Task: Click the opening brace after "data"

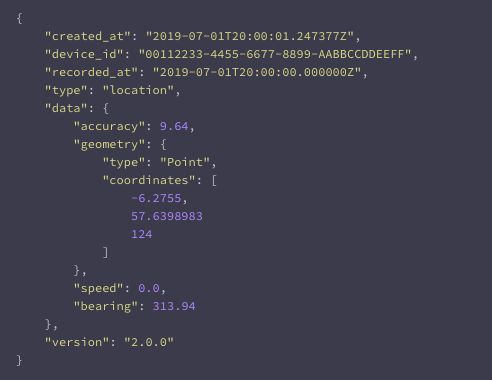Action: tap(106, 108)
